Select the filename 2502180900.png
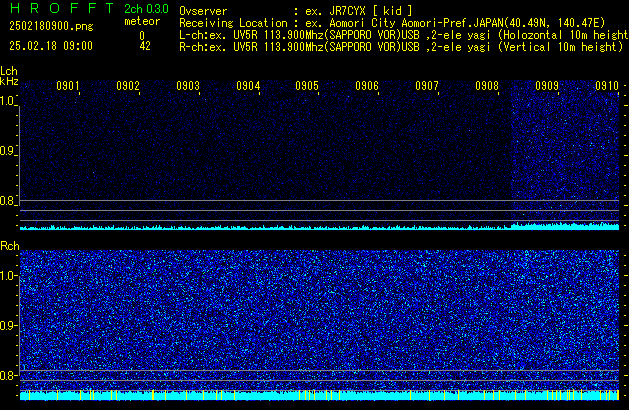Screen dimensions: 629x410 (51, 26)
